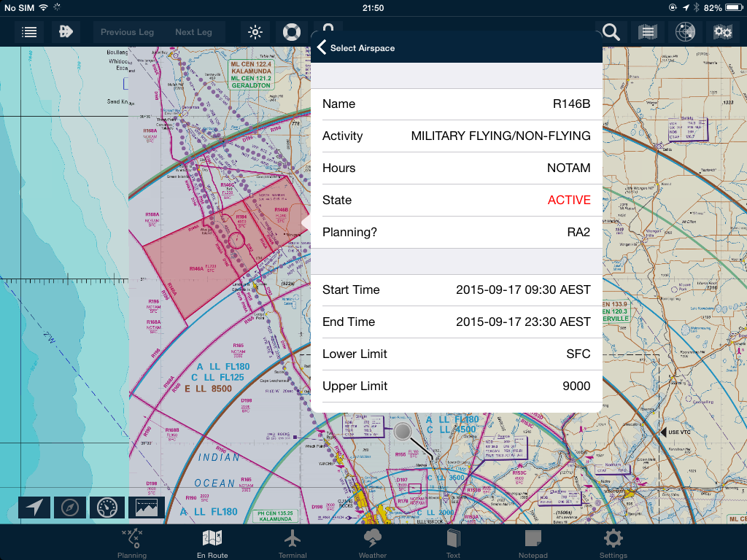Image resolution: width=747 pixels, height=560 pixels.
Task: Open the flight instruments speedometer icon
Action: [107, 507]
